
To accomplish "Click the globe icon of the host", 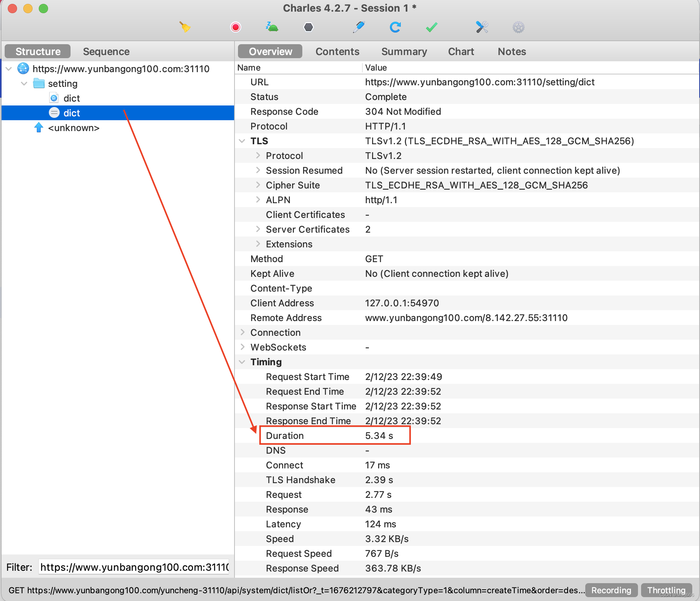I will (x=23, y=69).
